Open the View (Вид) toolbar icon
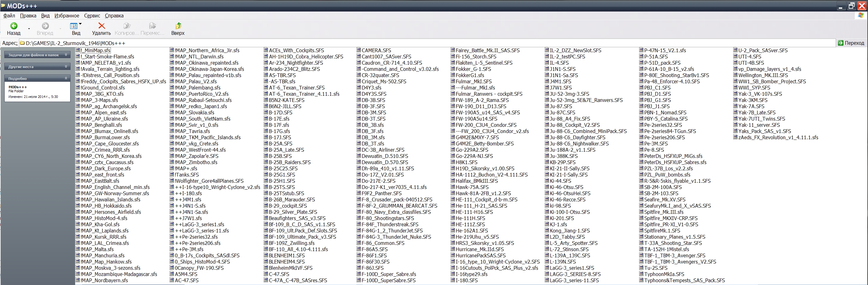The height and width of the screenshot is (285, 868). (74, 26)
